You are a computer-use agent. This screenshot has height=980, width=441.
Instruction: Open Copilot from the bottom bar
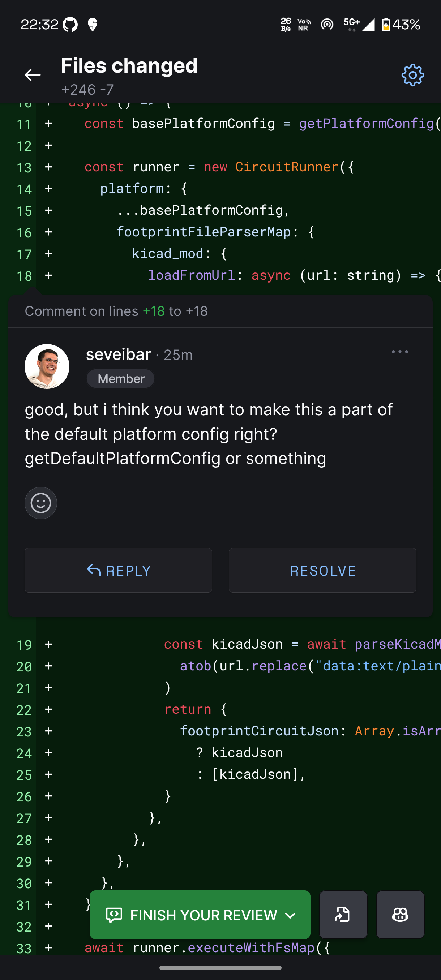coord(400,915)
